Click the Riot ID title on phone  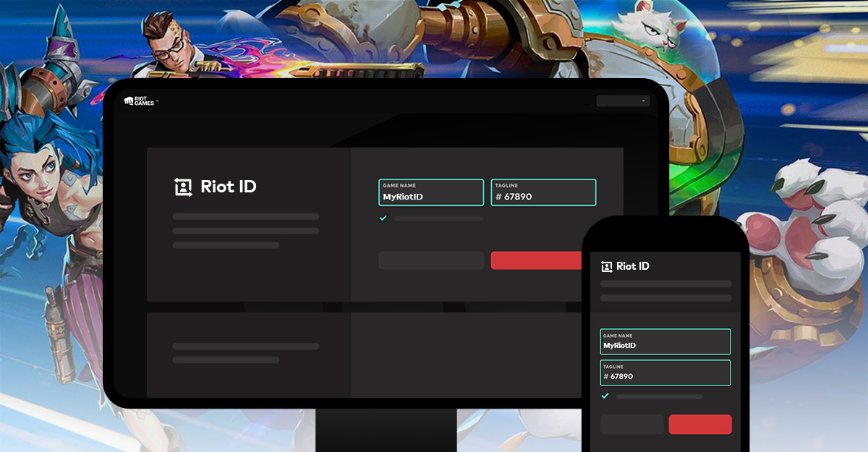(633, 266)
